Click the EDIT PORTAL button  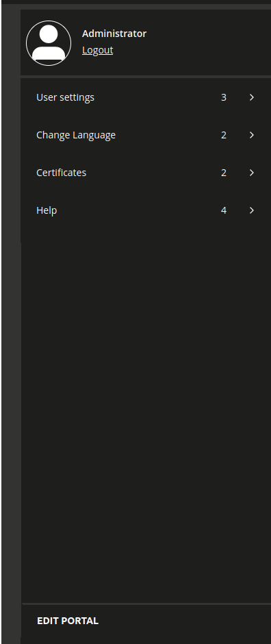click(x=68, y=621)
